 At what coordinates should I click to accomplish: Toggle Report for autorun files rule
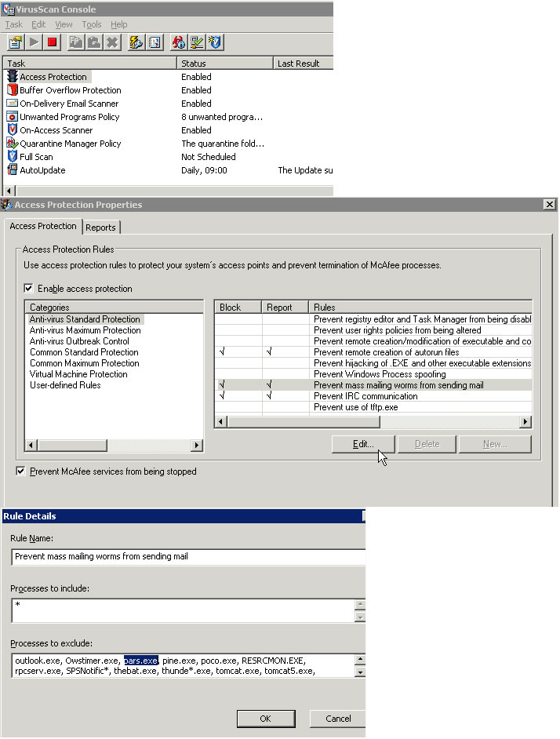[x=269, y=351]
